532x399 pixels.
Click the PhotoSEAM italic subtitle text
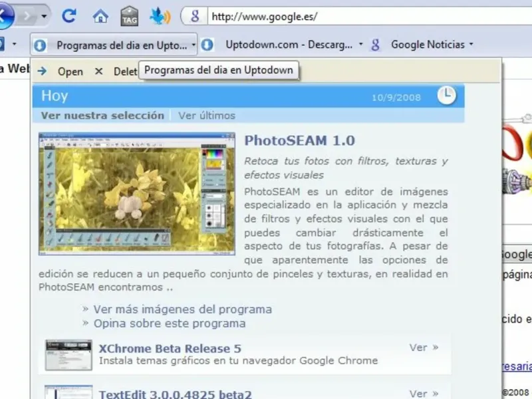point(346,168)
